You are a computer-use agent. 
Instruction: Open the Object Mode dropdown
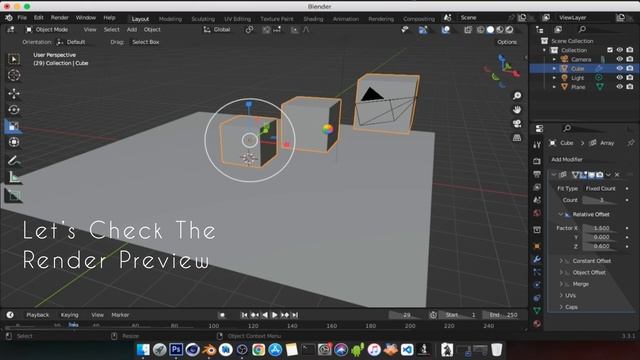(x=48, y=29)
